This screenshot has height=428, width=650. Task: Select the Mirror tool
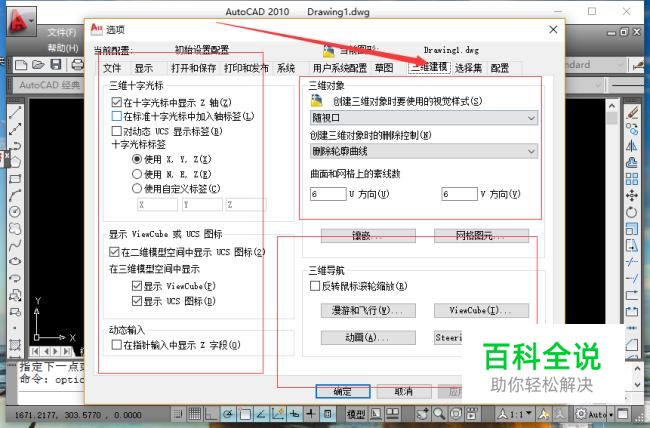632,146
